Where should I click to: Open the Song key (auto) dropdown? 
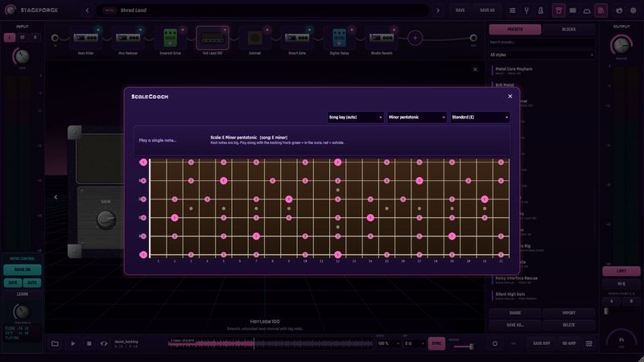pyautogui.click(x=356, y=117)
